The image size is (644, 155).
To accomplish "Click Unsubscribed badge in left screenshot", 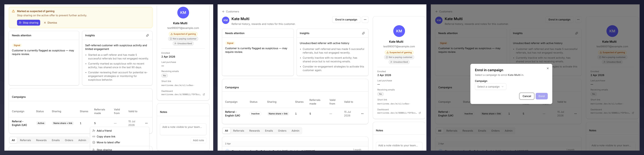I will coord(183,43).
